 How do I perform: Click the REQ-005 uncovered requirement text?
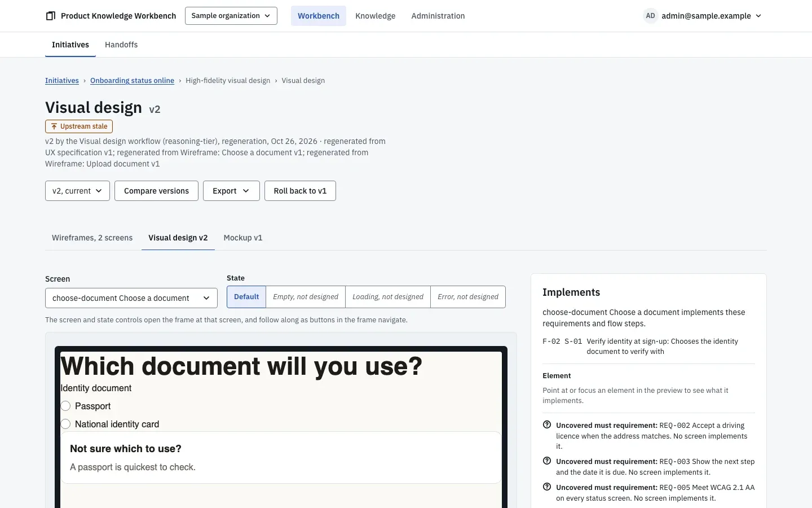[x=655, y=493]
